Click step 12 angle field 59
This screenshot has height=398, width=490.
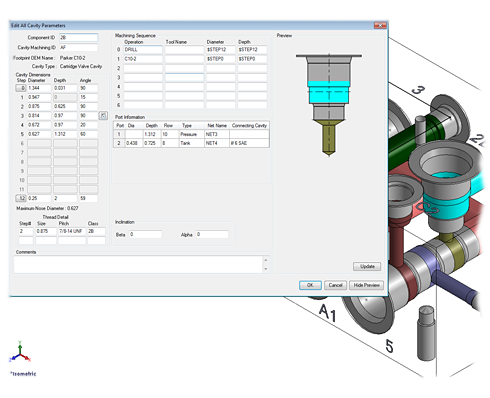click(89, 198)
